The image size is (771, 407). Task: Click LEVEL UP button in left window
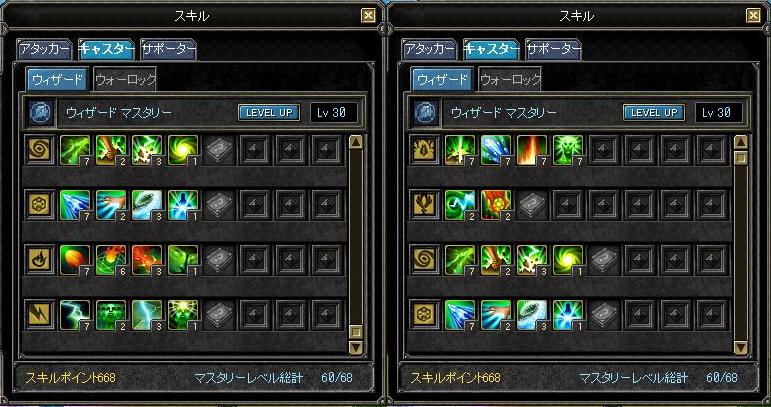coord(269,113)
